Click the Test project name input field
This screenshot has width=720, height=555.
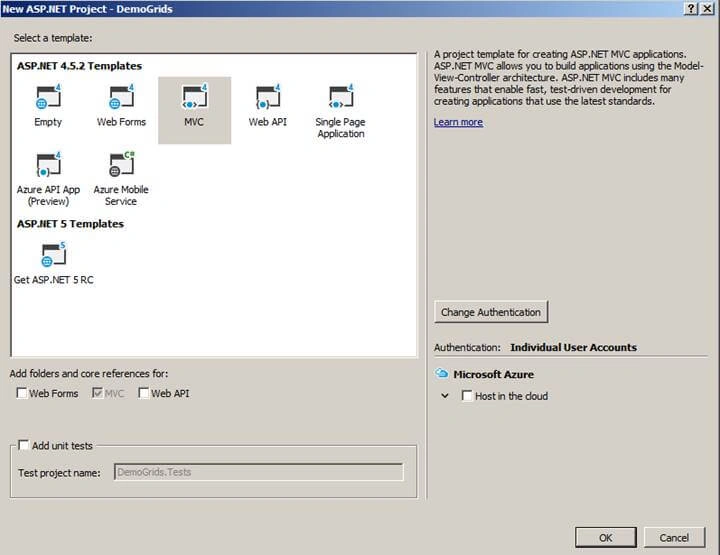point(259,472)
